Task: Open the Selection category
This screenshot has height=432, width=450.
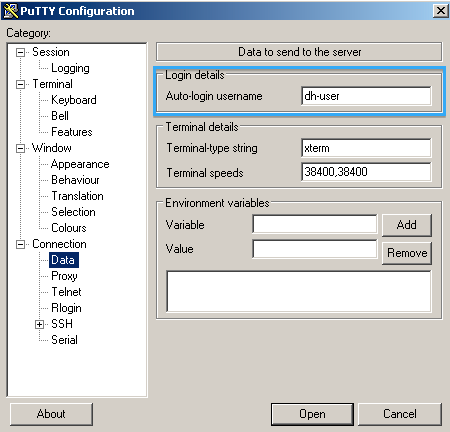Action: tap(73, 212)
